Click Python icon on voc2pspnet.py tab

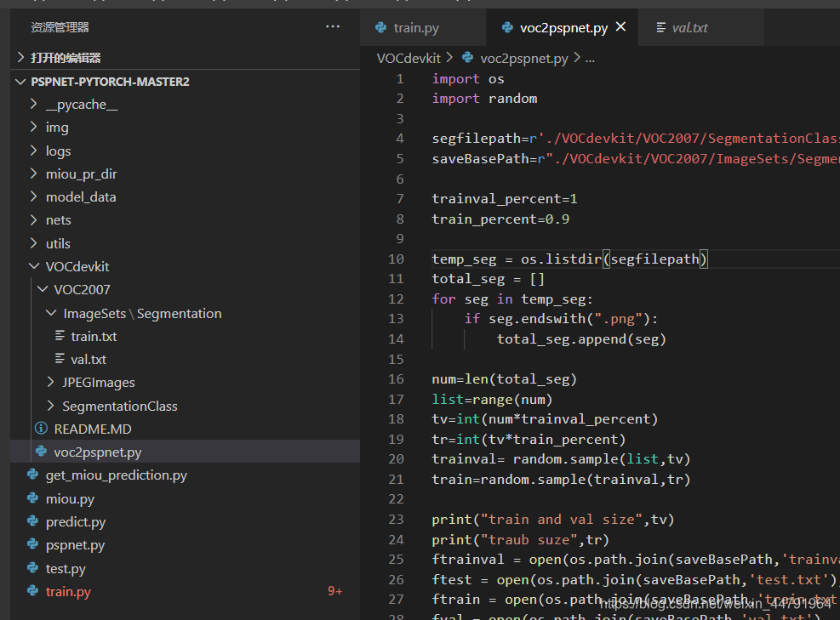(x=506, y=27)
